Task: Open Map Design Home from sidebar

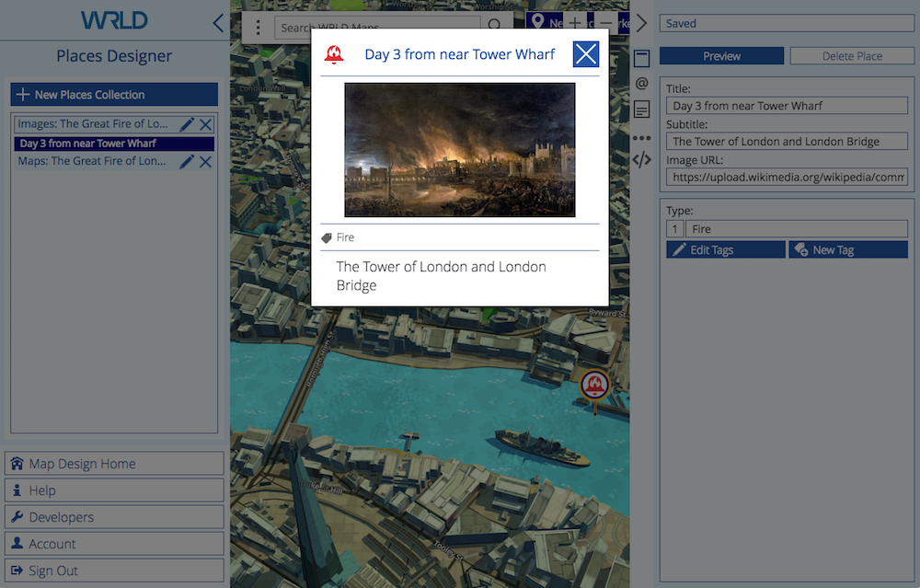Action: click(x=114, y=464)
